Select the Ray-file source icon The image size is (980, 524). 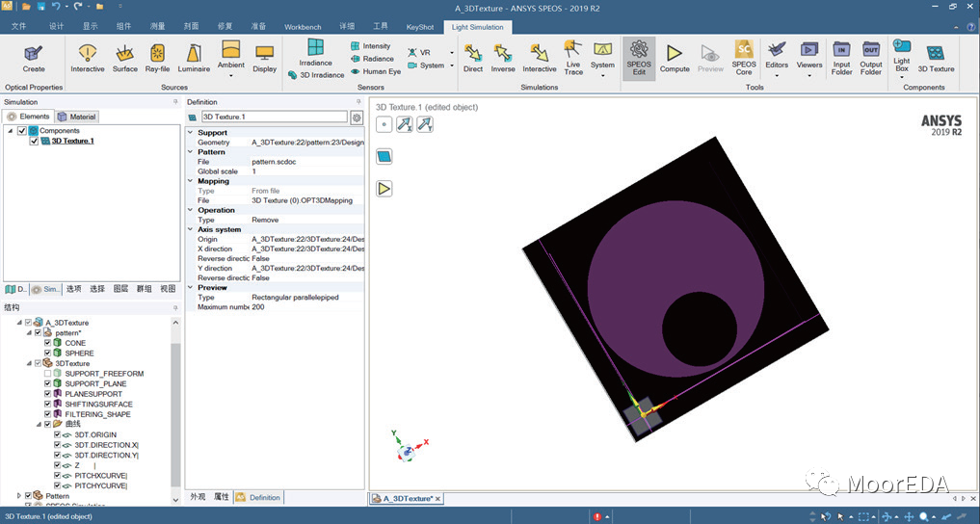tap(157, 59)
